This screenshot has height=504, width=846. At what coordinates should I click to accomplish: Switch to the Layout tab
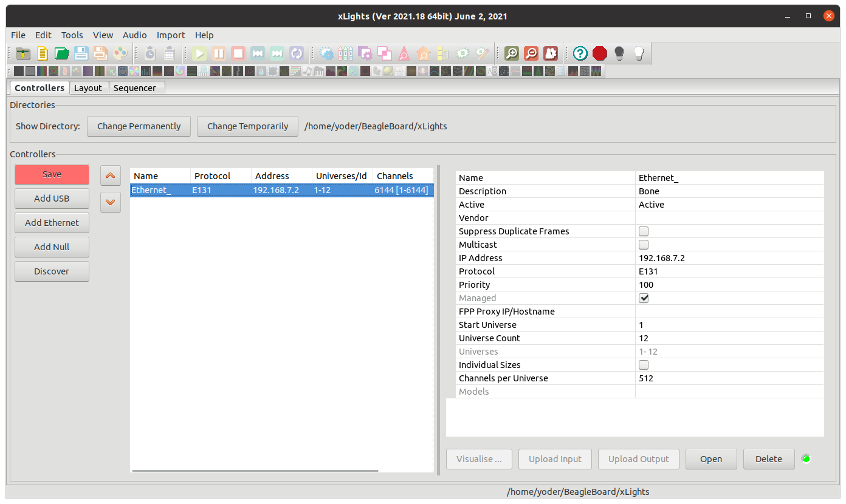(x=88, y=88)
